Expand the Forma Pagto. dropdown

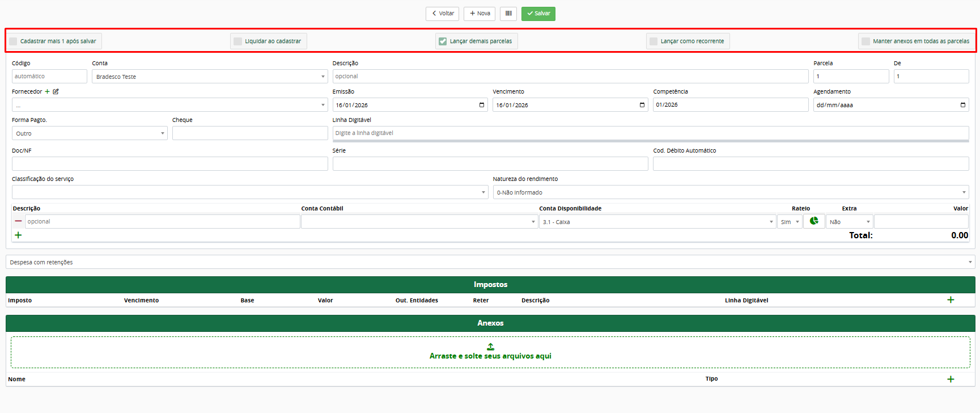click(90, 133)
